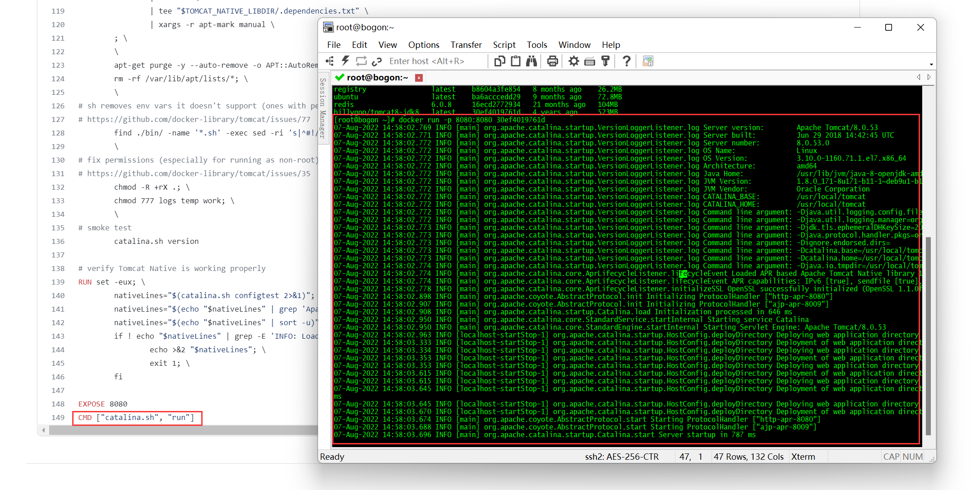The height and width of the screenshot is (490, 980).
Task: Open Public Key Assistant key icon
Action: pyautogui.click(x=606, y=61)
